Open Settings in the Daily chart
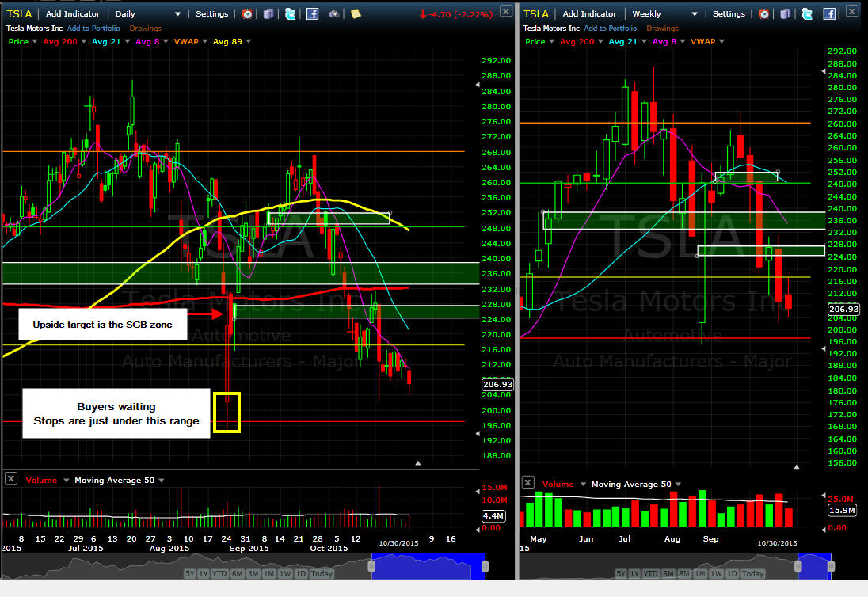Viewport: 868px width, 597px height. [x=211, y=13]
